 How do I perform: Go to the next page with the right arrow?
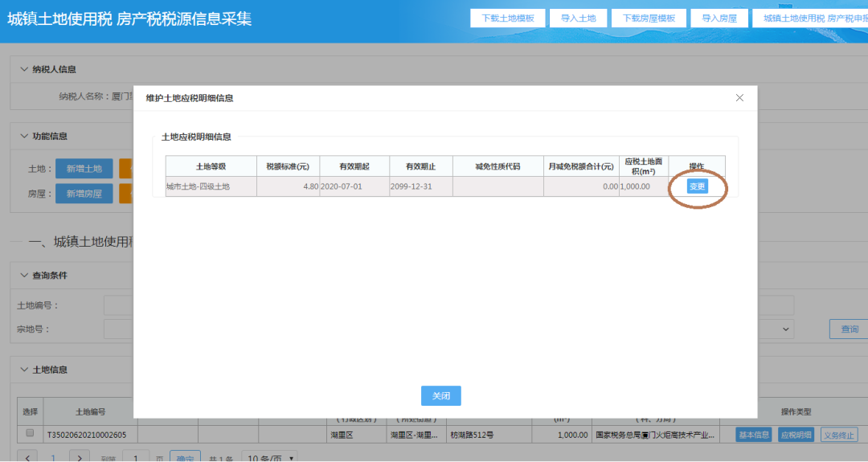coord(79,457)
